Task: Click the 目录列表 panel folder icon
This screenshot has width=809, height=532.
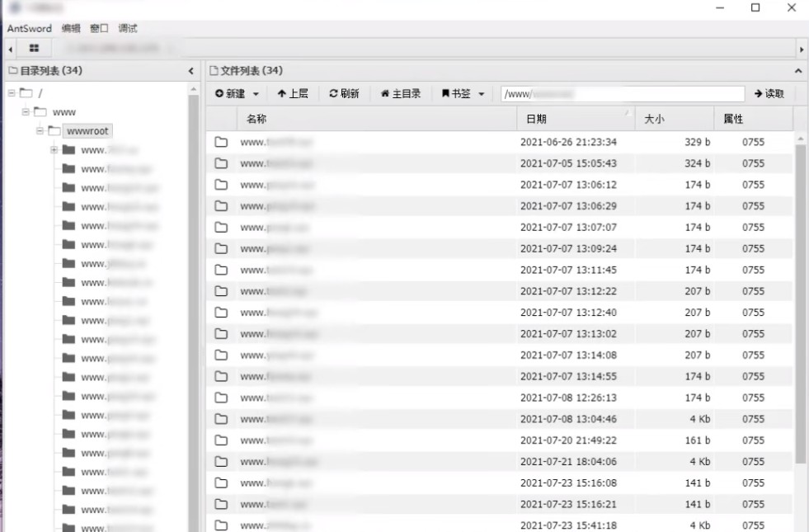Action: click(x=14, y=70)
